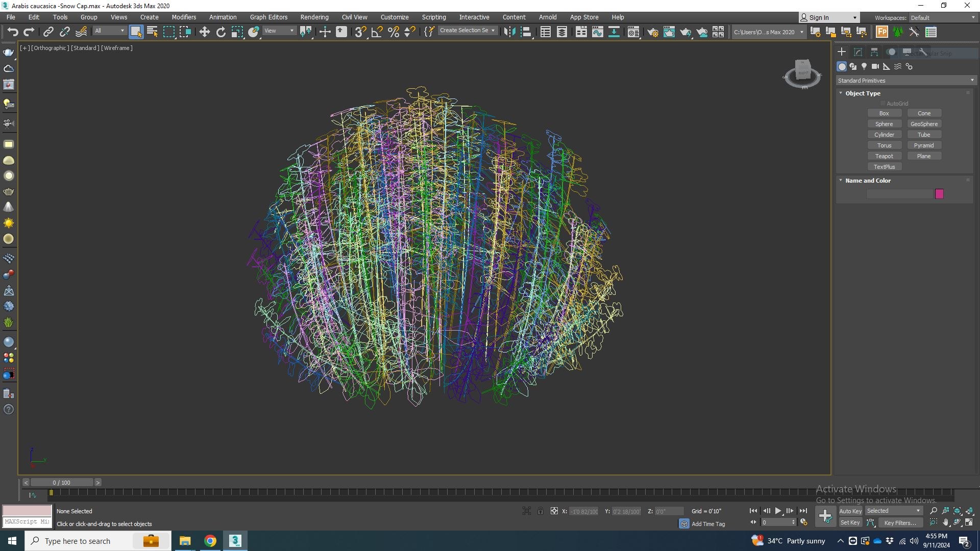Image resolution: width=980 pixels, height=551 pixels.
Task: Toggle the Angle Snap icon
Action: 377,32
